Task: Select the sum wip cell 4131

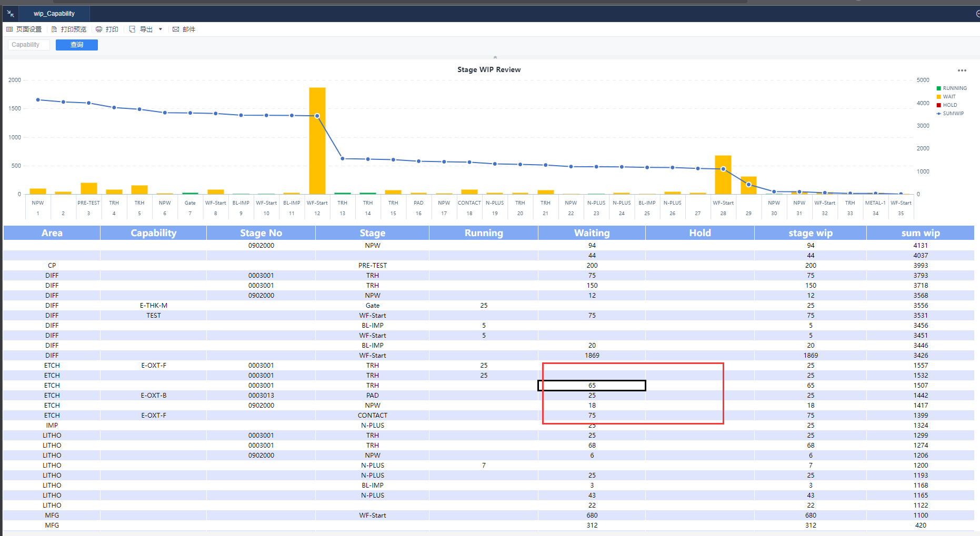Action: pyautogui.click(x=921, y=246)
